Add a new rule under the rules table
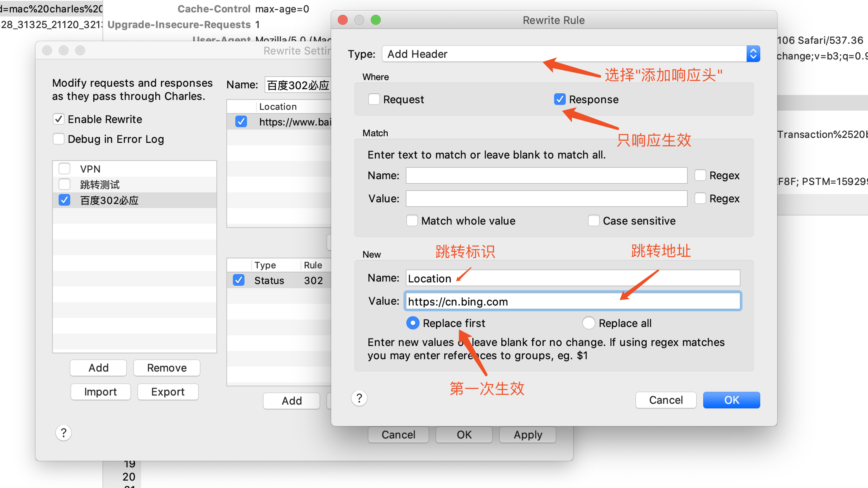Image resolution: width=868 pixels, height=488 pixels. [292, 401]
